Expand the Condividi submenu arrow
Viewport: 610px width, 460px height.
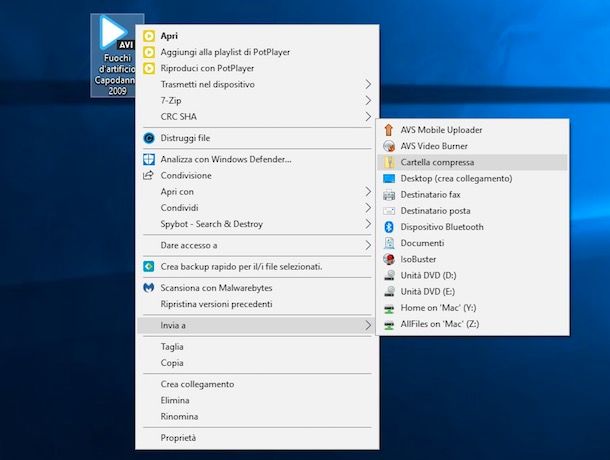(368, 208)
